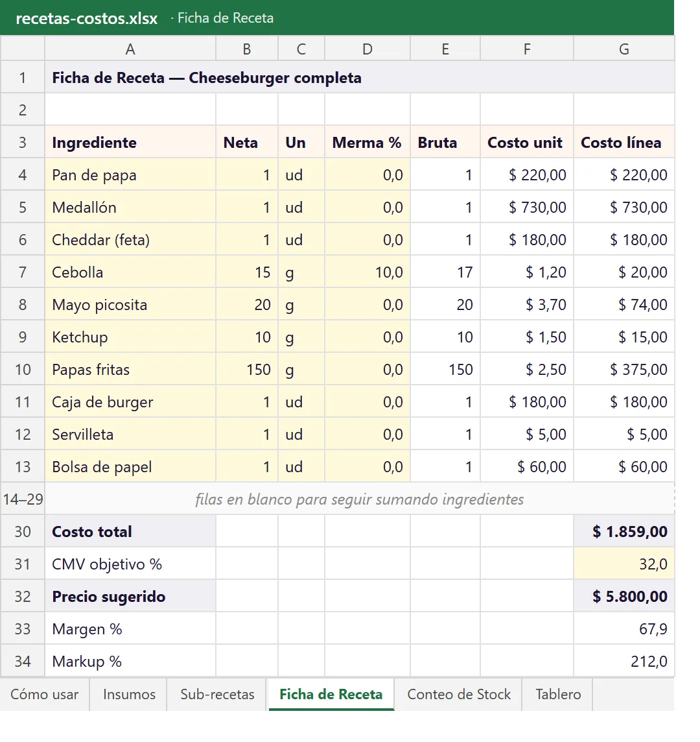Select row 3 header
This screenshot has height=742, width=700.
click(23, 142)
